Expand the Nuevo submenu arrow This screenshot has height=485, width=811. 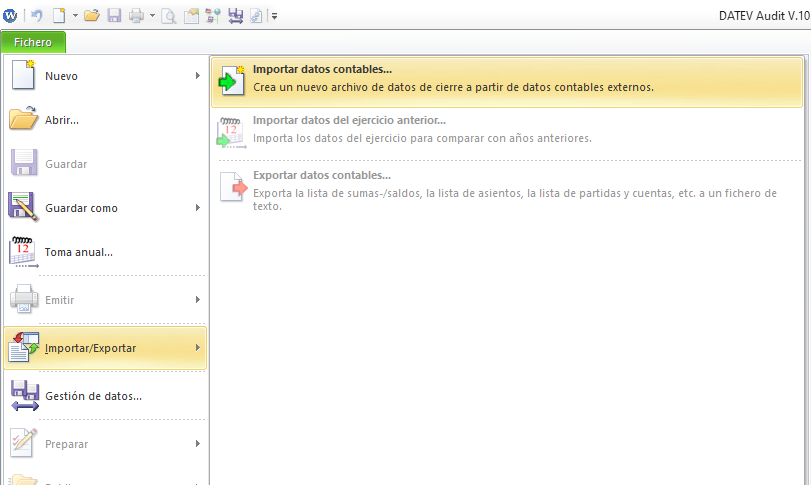pyautogui.click(x=198, y=75)
